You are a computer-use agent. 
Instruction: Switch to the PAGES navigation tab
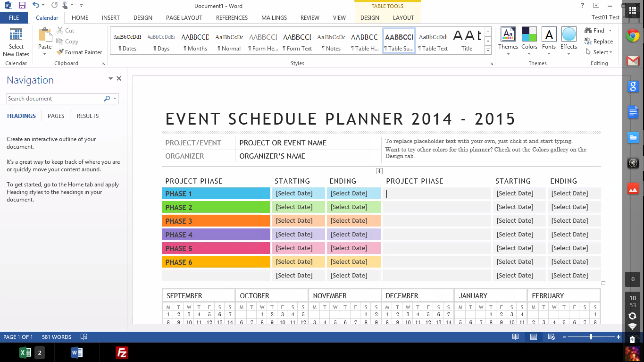pyautogui.click(x=56, y=116)
